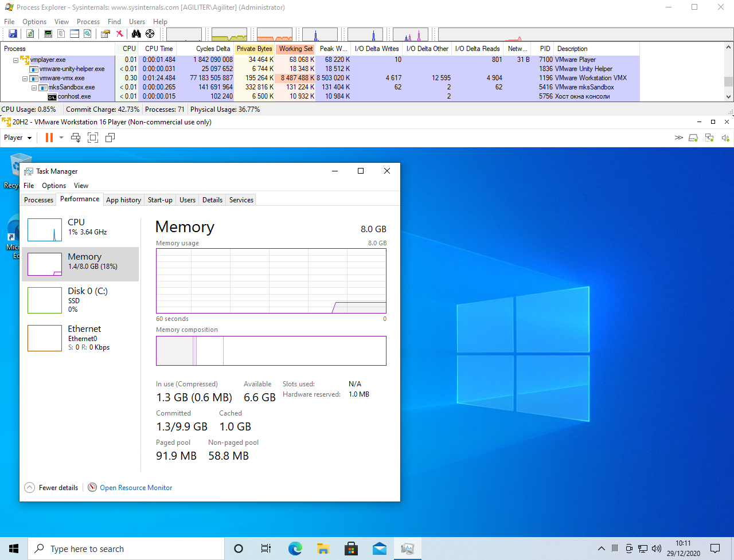This screenshot has width=734, height=560.
Task: Click the volume icon in system tray
Action: pos(657,549)
